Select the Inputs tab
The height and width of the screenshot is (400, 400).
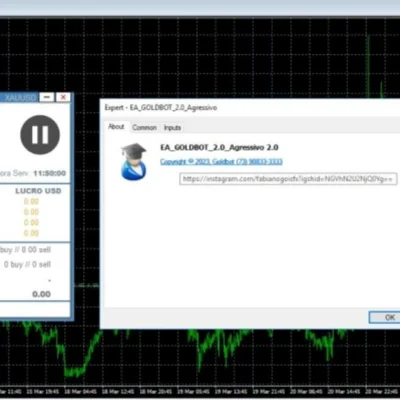click(x=172, y=128)
